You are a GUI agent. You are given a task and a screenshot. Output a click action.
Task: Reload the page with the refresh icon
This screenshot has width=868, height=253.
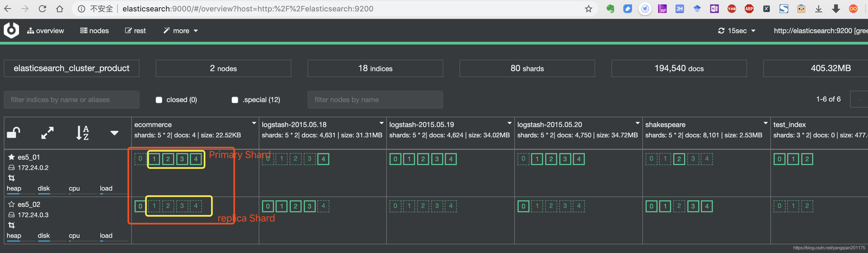point(42,9)
